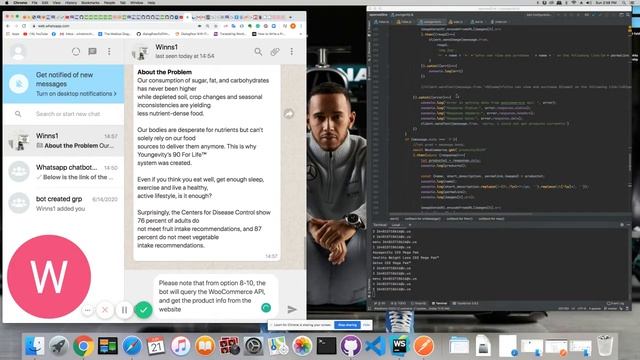Pause the screen recording

click(124, 310)
